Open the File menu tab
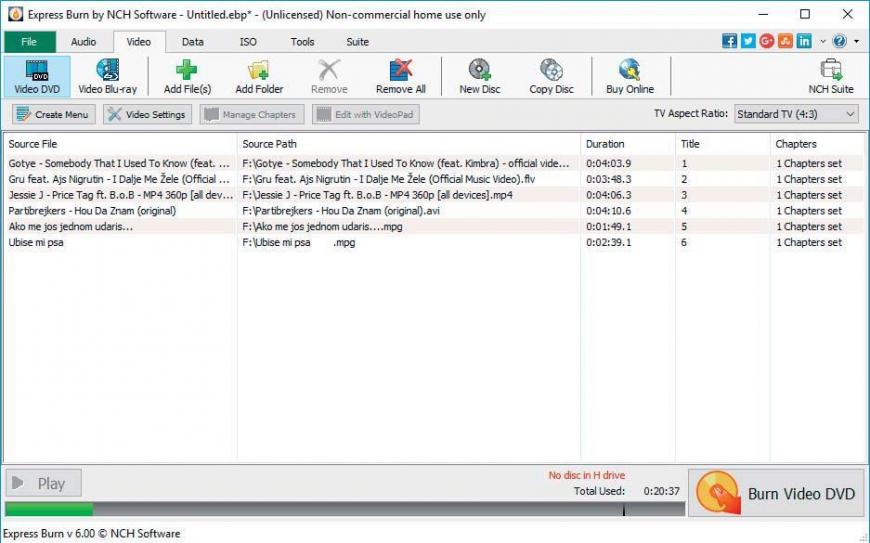Screen dimensions: 870x543 click(x=29, y=42)
